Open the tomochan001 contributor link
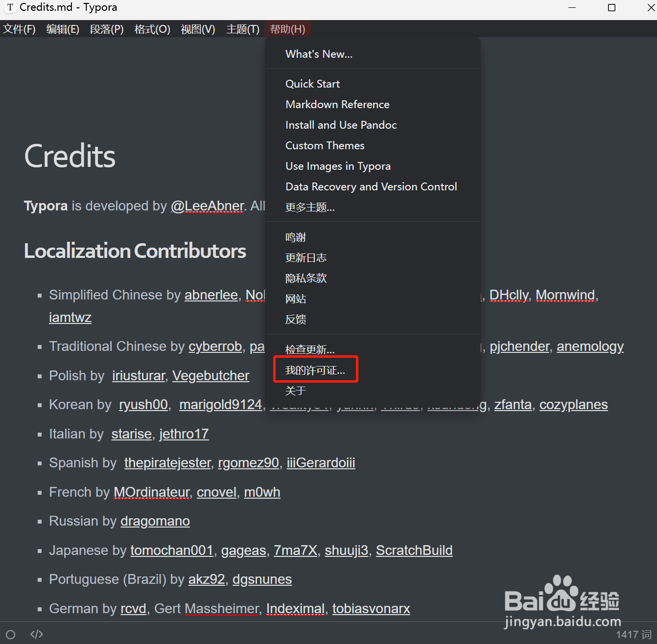Image resolution: width=657 pixels, height=644 pixels. tap(172, 551)
